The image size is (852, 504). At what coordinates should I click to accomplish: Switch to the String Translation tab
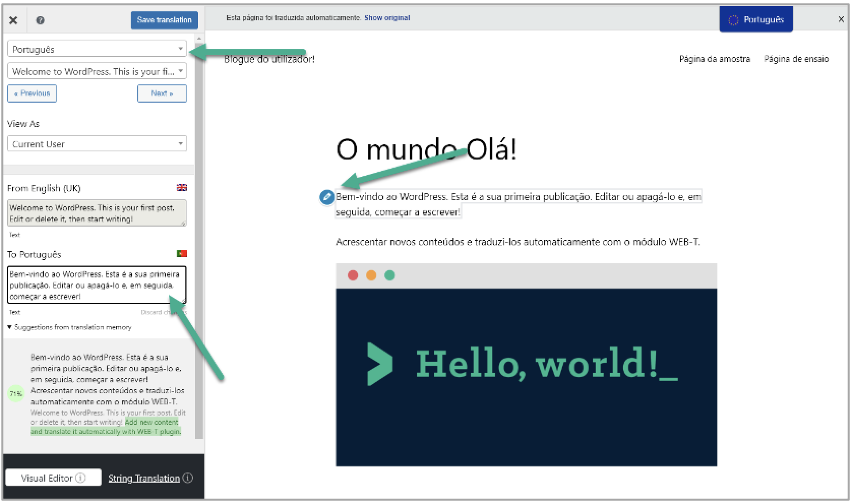(144, 479)
